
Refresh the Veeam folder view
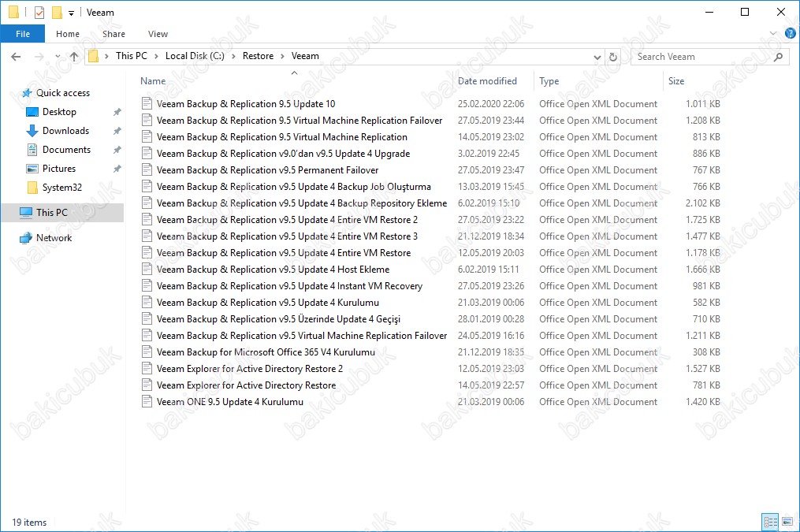tap(613, 57)
